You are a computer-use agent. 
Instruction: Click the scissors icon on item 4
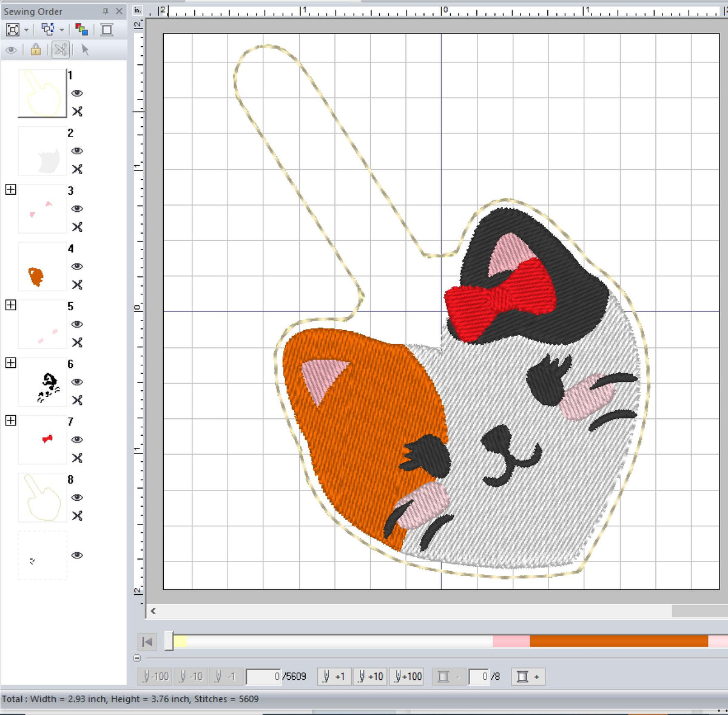(x=77, y=284)
